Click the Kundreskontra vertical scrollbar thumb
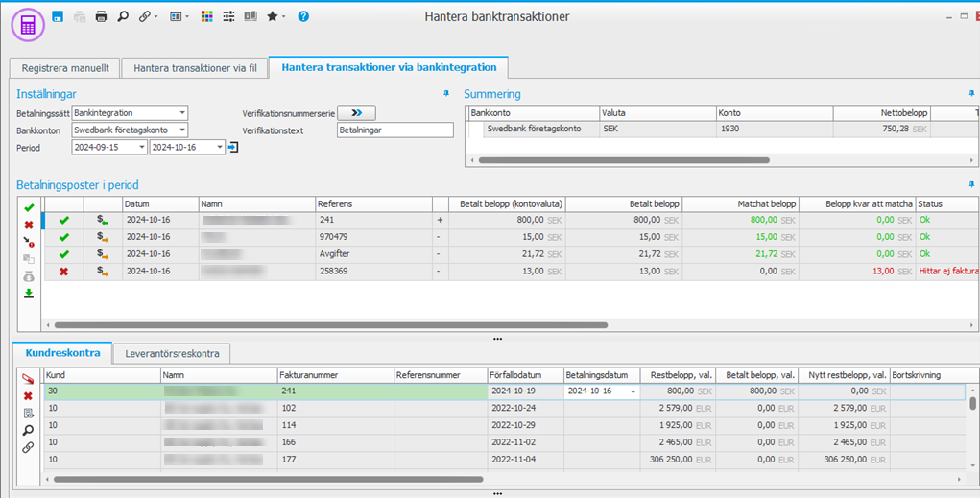 (x=972, y=403)
